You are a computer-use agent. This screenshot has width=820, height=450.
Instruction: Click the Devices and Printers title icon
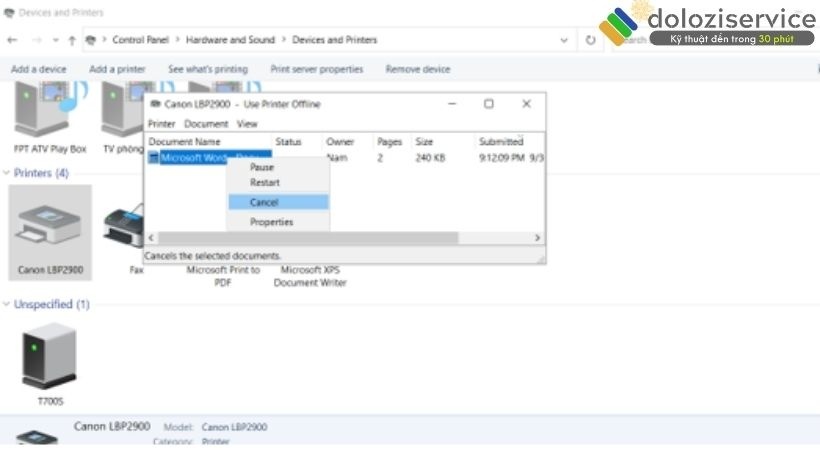click(9, 13)
